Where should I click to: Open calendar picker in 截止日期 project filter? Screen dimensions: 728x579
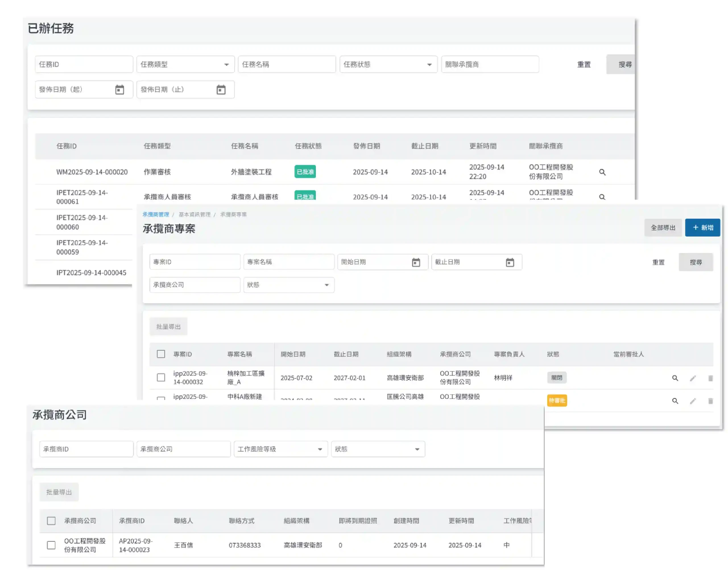point(510,262)
